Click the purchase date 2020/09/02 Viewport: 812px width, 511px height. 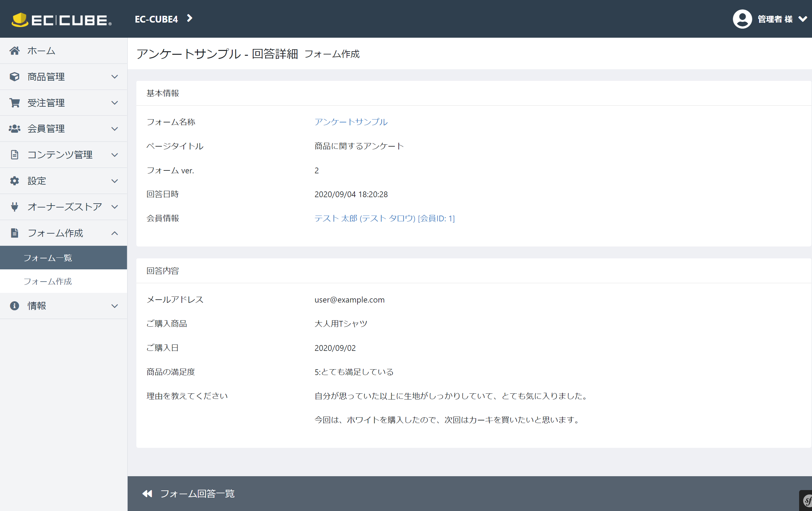(335, 348)
